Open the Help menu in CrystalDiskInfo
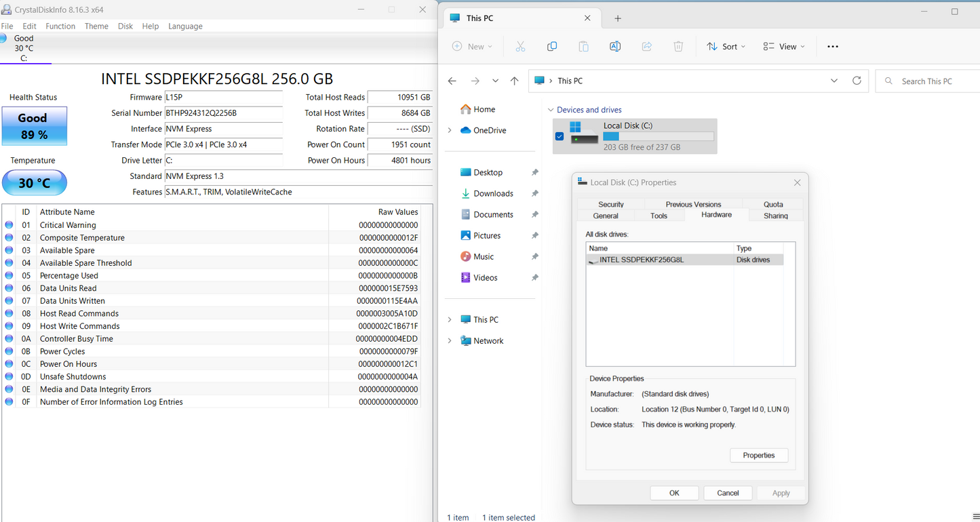 [151, 26]
